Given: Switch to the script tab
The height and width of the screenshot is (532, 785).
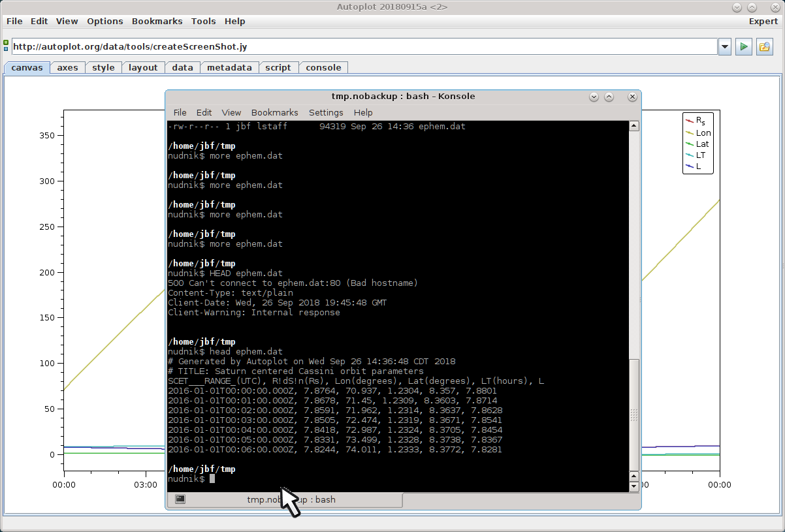Looking at the screenshot, I should tap(278, 67).
